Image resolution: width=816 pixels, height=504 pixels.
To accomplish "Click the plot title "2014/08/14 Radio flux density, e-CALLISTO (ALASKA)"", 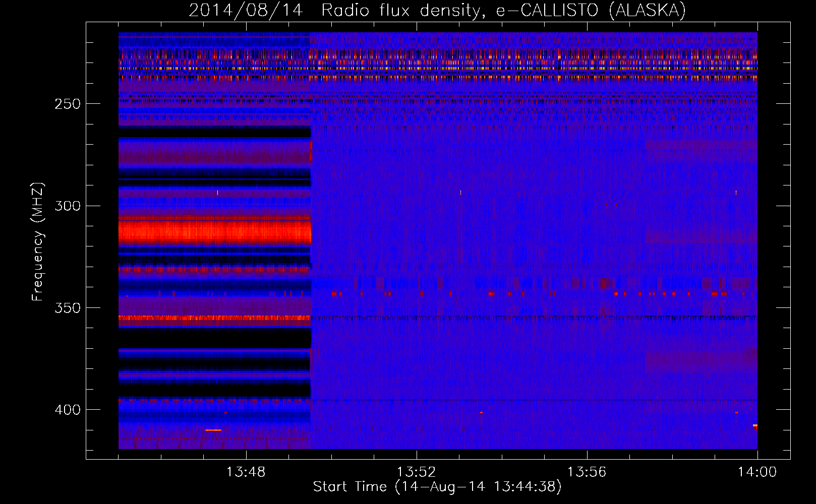I will (x=437, y=11).
